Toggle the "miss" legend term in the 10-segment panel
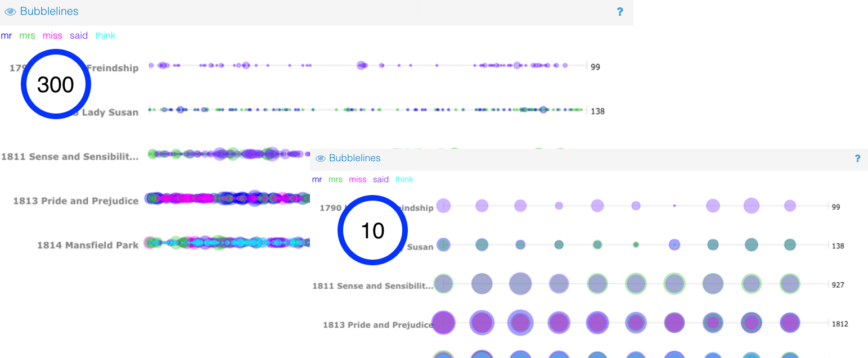 357,179
